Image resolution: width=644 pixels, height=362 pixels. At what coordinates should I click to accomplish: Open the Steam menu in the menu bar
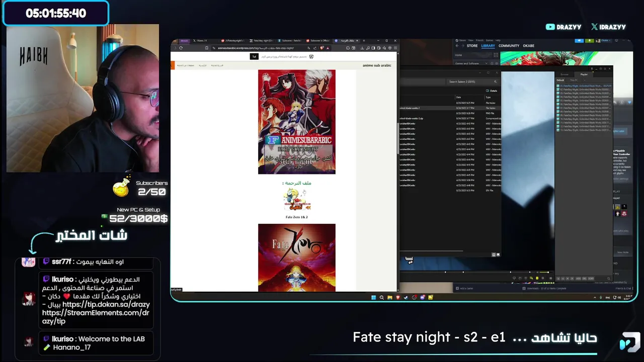(462, 40)
